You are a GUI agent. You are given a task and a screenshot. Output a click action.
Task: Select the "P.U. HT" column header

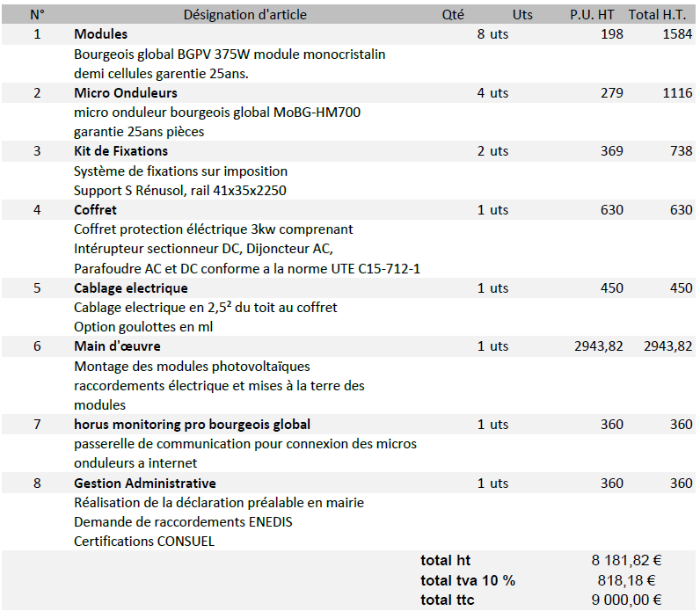tap(592, 15)
